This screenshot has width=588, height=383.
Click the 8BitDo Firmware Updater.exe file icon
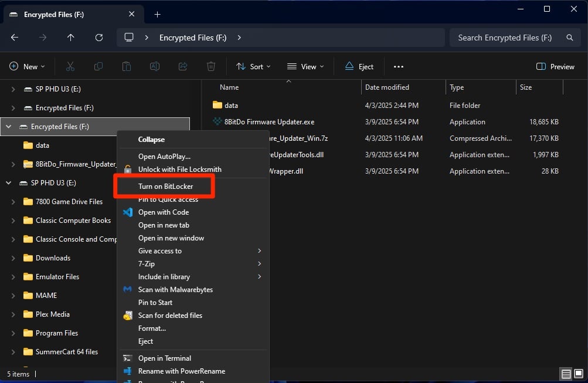pyautogui.click(x=217, y=121)
